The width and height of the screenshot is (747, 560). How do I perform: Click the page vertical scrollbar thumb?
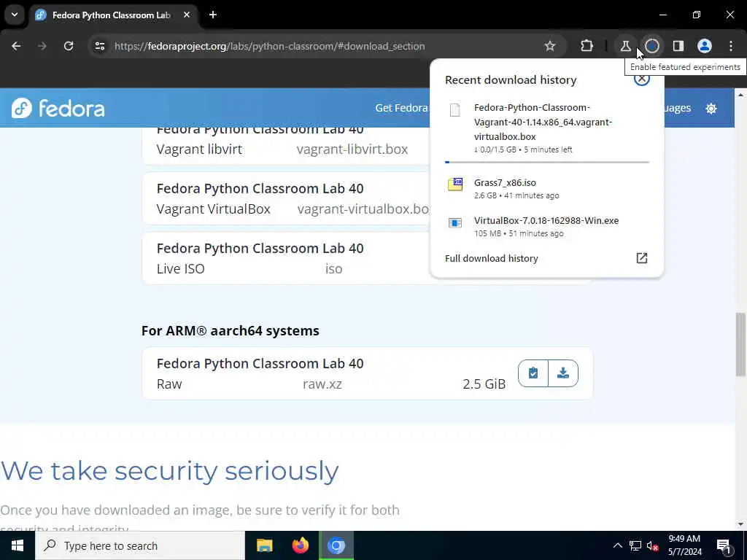pos(740,344)
